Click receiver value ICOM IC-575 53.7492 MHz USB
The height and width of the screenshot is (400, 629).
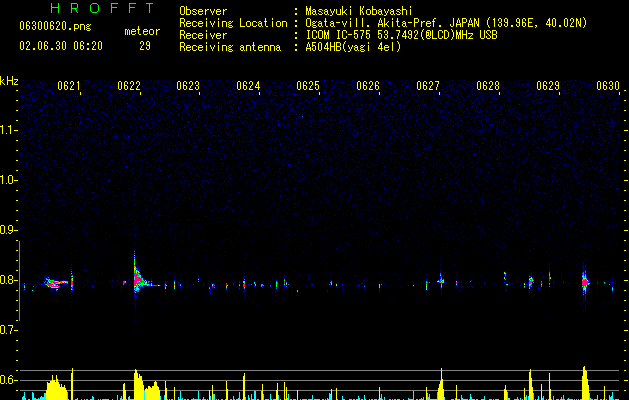pos(401,35)
